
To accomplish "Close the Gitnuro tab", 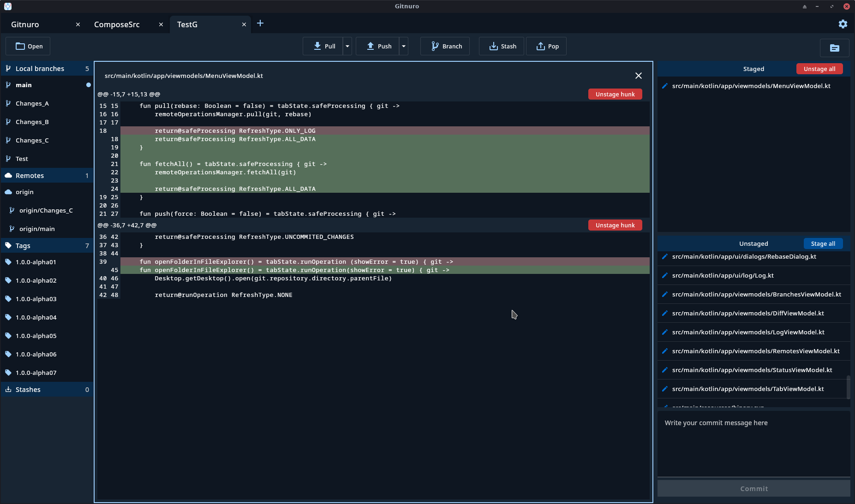I will pyautogui.click(x=78, y=24).
